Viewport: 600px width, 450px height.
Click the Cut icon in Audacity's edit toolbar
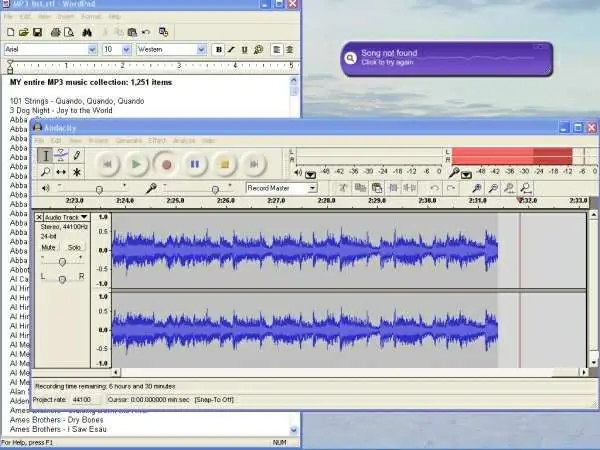343,188
